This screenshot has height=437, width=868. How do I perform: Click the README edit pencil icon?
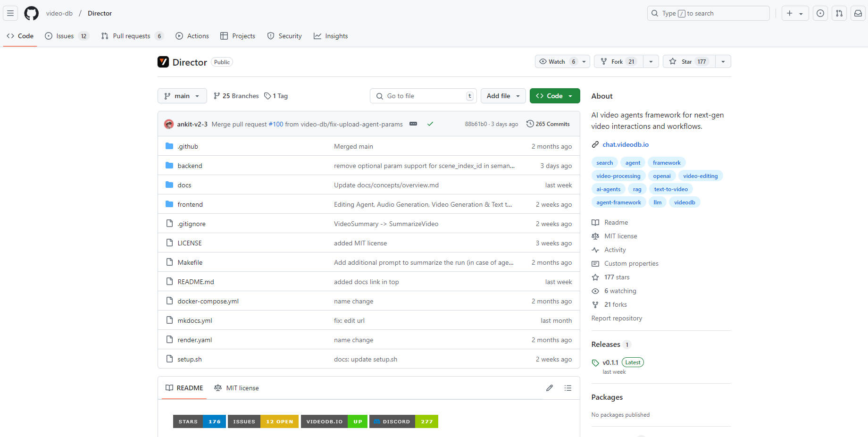(550, 388)
